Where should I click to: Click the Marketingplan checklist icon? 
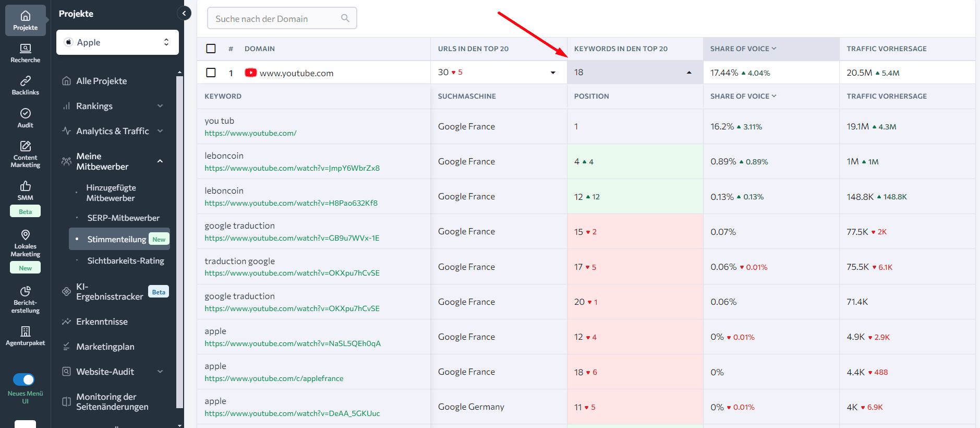click(x=66, y=347)
